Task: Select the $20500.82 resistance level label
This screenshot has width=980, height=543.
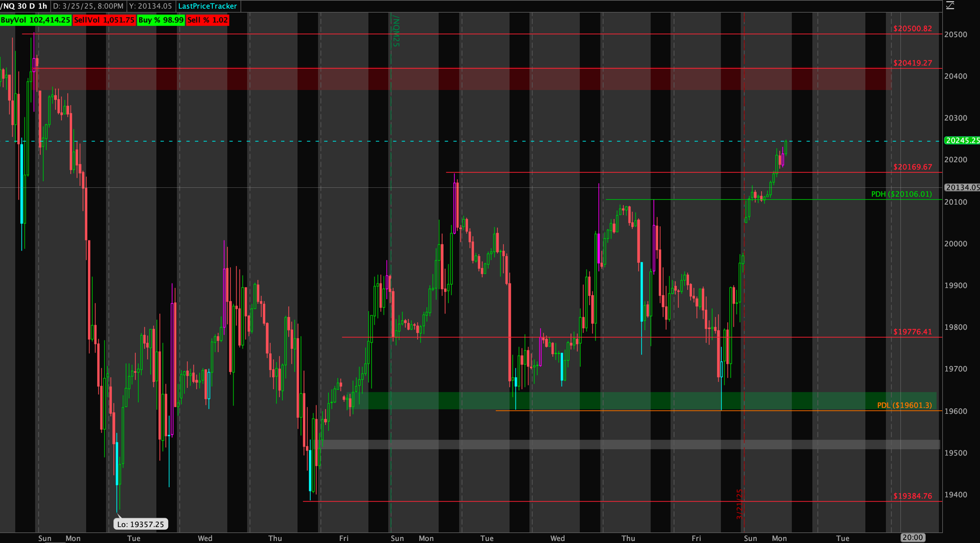Action: 912,29
